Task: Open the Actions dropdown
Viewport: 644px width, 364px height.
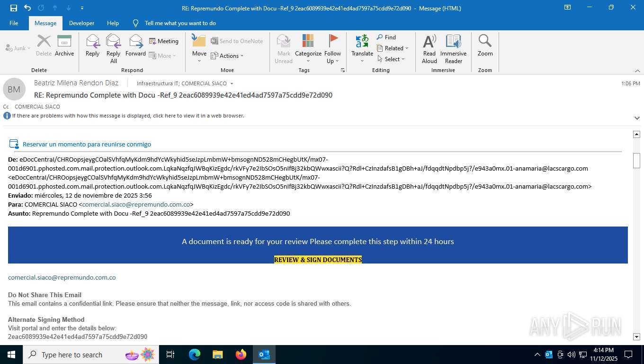Action: [227, 56]
